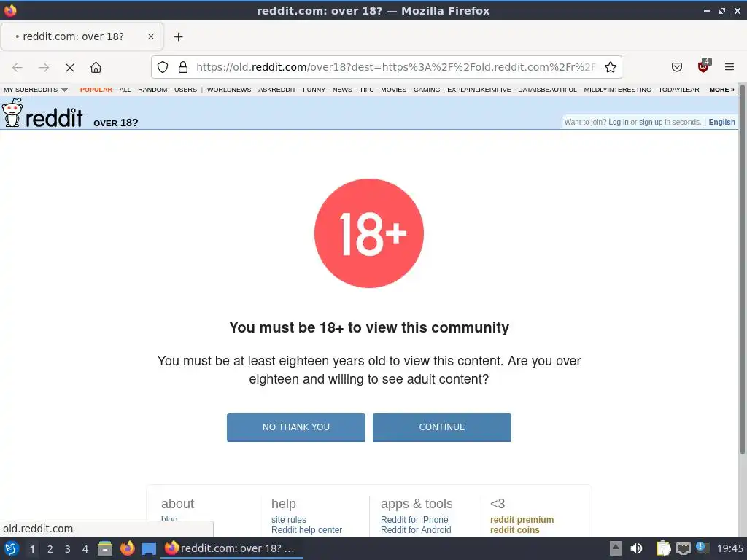
Task: Open the All subreddit listing
Action: tap(125, 90)
